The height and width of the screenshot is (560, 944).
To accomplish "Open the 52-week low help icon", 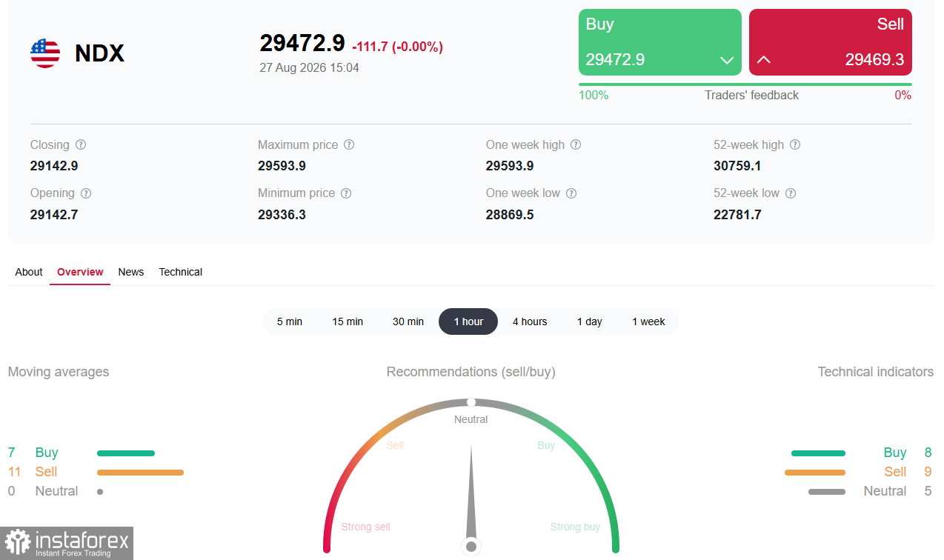I will (791, 193).
